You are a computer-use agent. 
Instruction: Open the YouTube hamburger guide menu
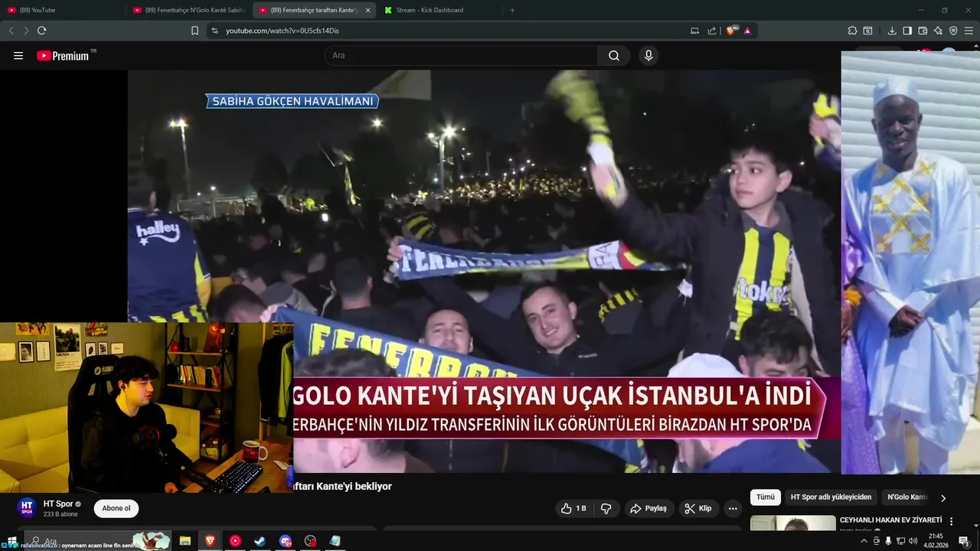pyautogui.click(x=18, y=56)
